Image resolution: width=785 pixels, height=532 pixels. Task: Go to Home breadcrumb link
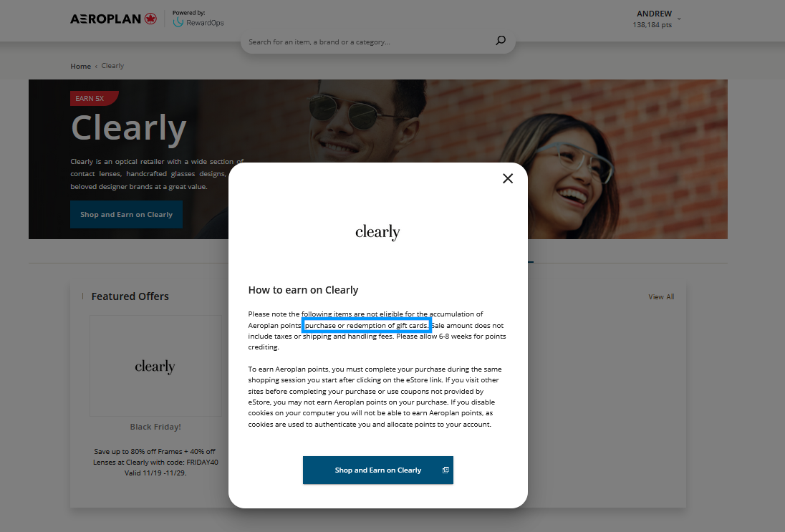point(81,66)
